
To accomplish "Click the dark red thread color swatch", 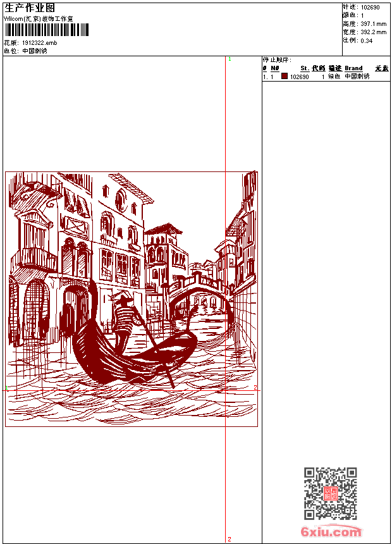I will coord(285,76).
